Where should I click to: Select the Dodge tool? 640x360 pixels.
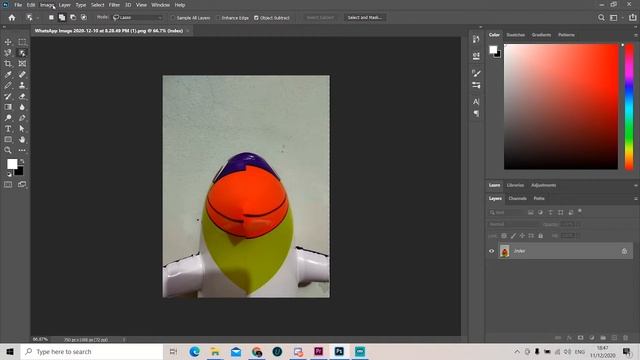pos(8,118)
